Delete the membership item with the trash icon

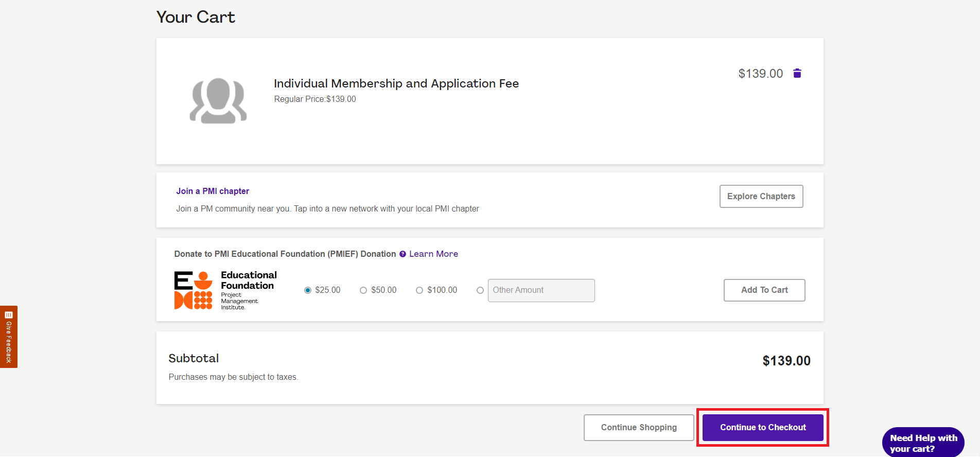[797, 73]
